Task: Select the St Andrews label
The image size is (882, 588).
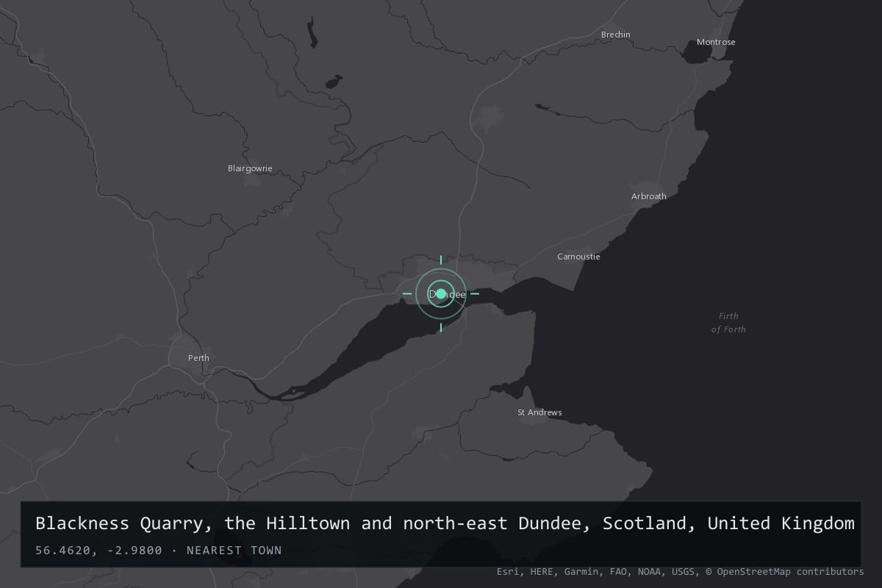Action: (x=539, y=412)
